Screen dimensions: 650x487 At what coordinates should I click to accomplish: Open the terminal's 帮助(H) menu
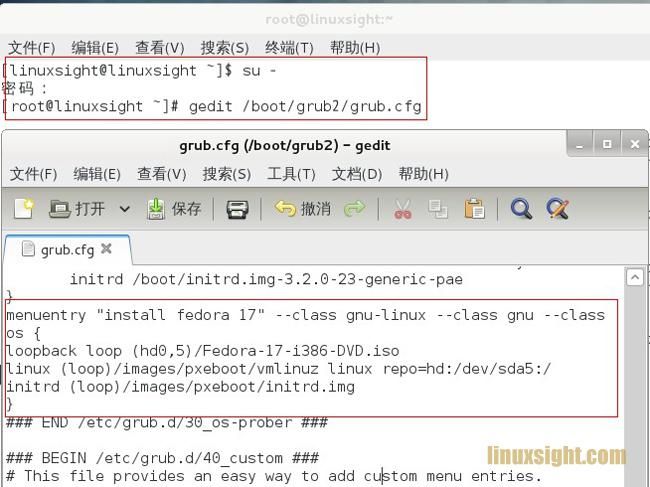tap(355, 48)
